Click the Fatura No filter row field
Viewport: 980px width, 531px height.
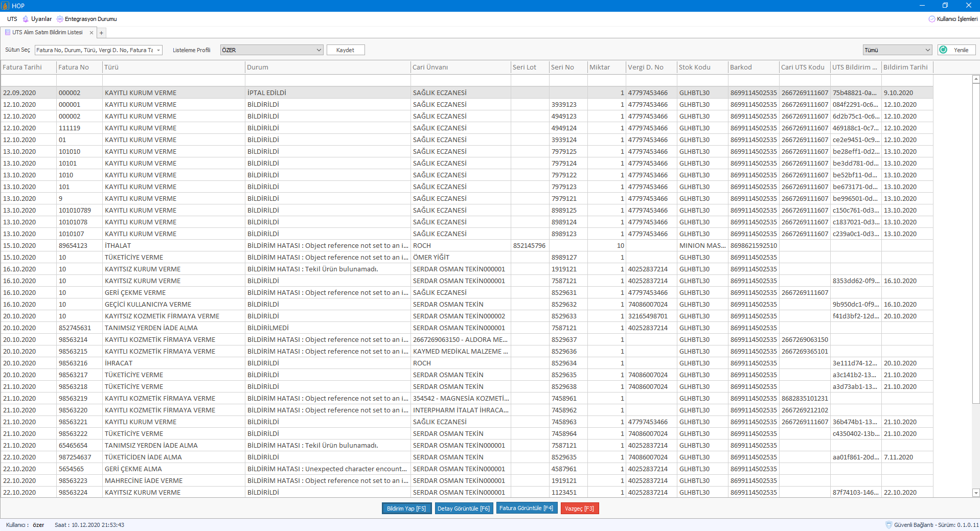(x=79, y=80)
